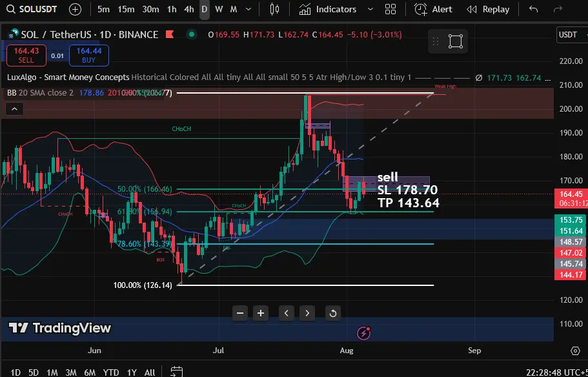
Task: Select the All date range
Action: (x=150, y=372)
